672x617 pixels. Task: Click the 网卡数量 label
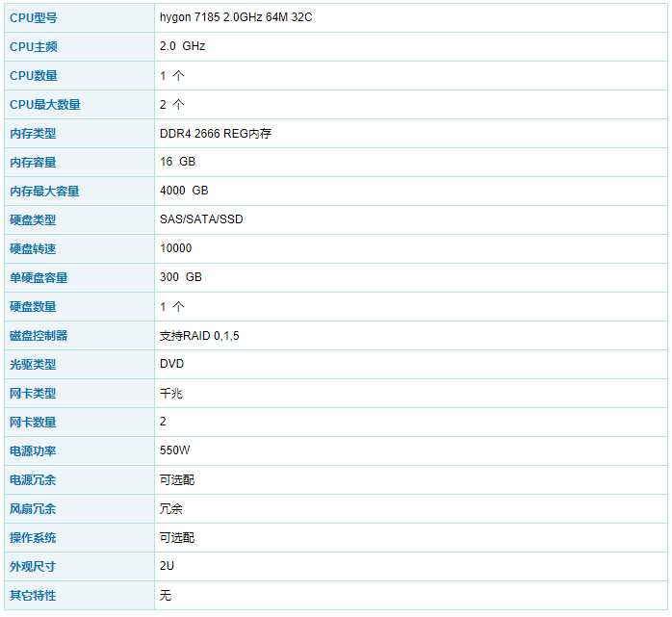point(33,422)
